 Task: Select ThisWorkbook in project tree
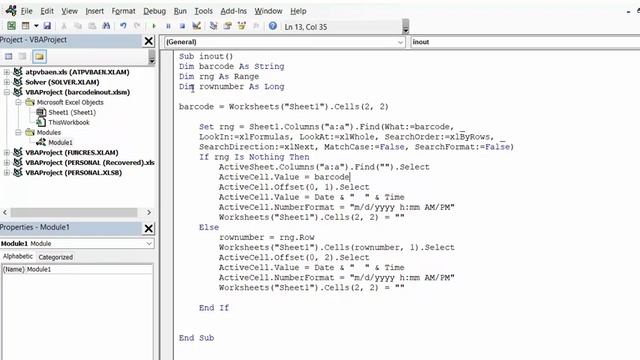point(69,122)
